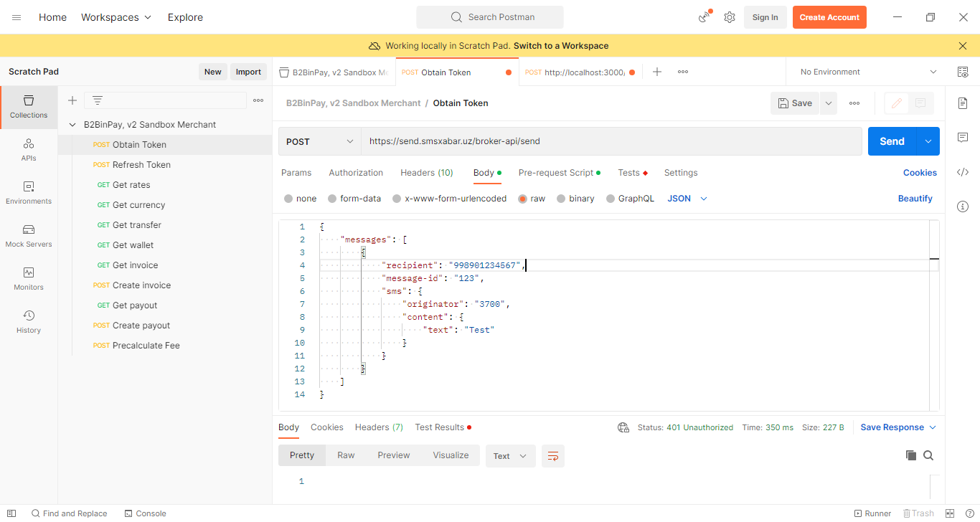Click the Sign In button

tap(765, 17)
